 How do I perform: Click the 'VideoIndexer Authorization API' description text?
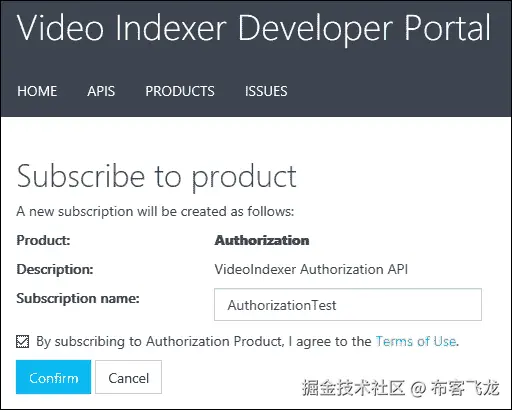point(311,269)
